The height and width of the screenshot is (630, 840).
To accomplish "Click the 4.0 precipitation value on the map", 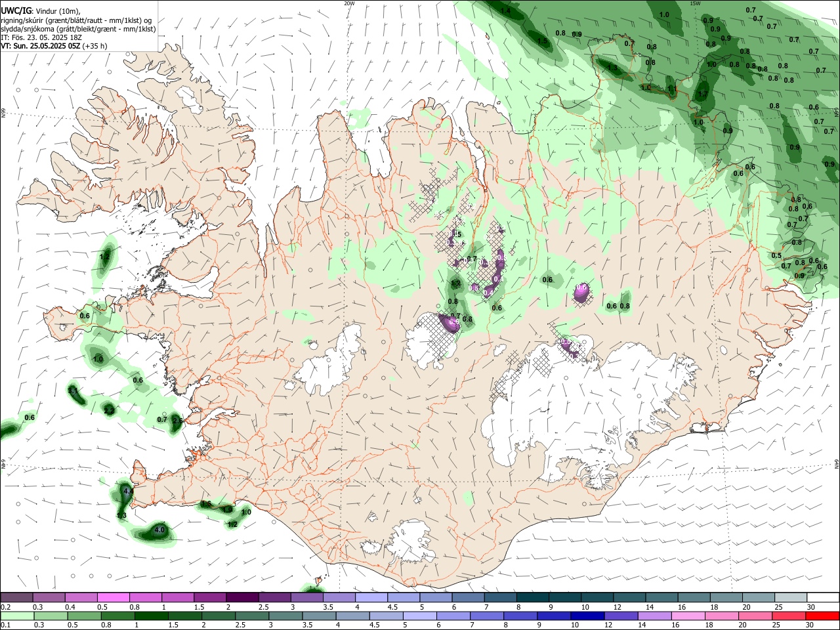I will [x=159, y=530].
